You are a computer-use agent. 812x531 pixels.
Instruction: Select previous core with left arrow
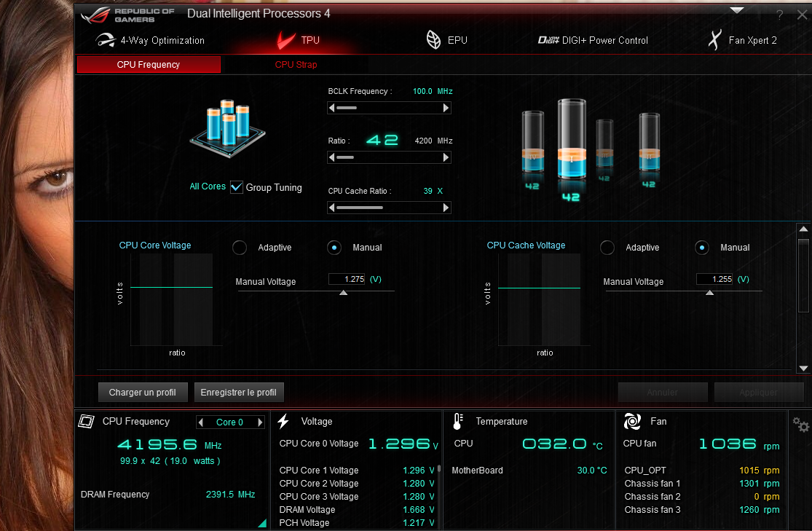pos(201,422)
